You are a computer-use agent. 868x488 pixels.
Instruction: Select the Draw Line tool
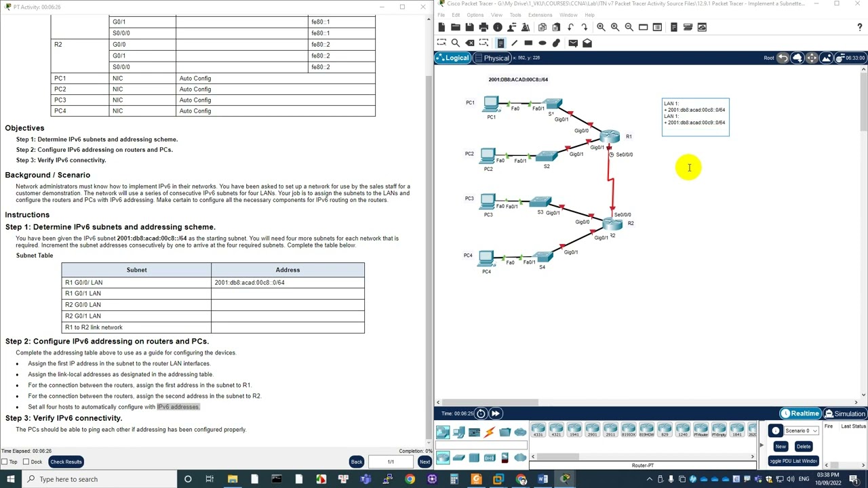pyautogui.click(x=514, y=43)
